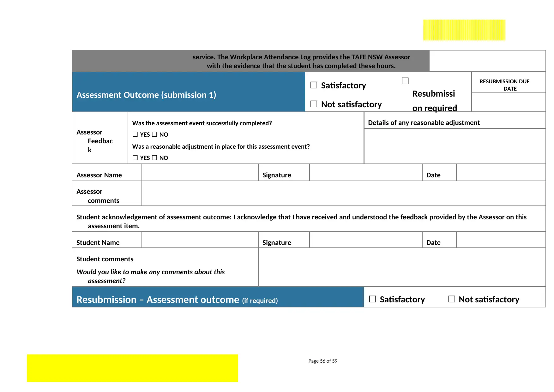Select the 'Student Name' label
Viewport: 554px width, 392px height.
pos(98,243)
